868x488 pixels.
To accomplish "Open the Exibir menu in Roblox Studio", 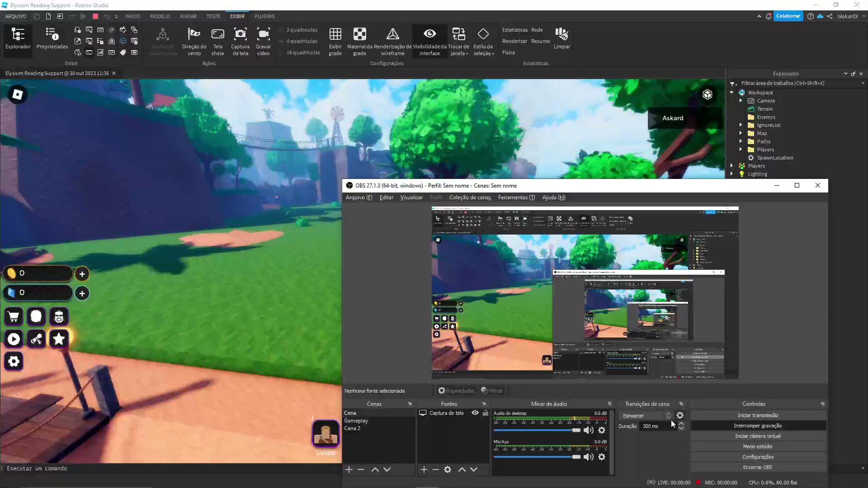I will click(x=237, y=16).
